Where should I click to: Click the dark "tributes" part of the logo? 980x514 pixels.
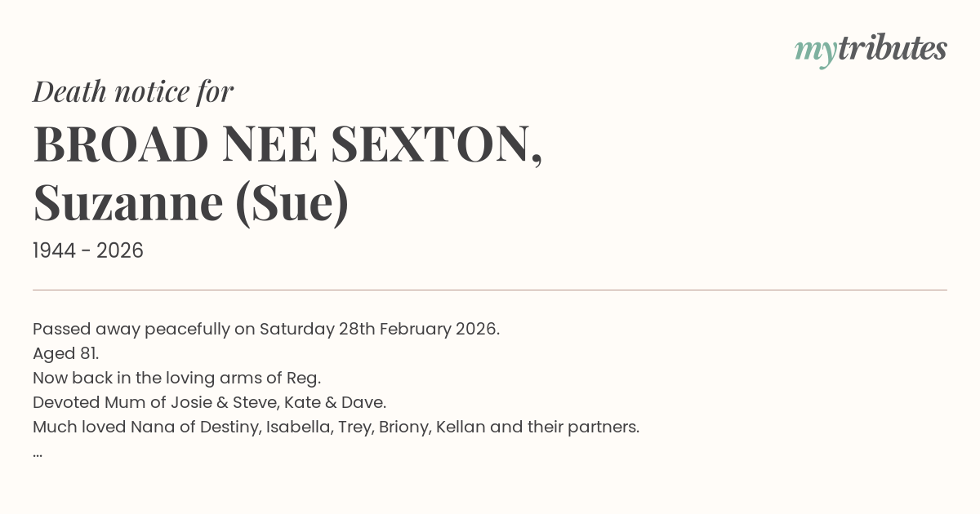click(892, 48)
